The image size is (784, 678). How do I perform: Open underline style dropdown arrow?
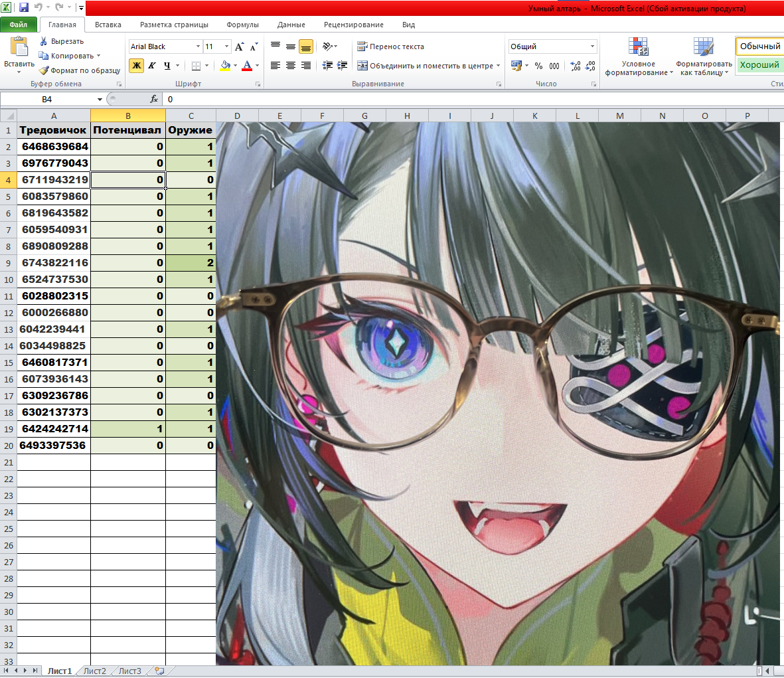point(177,66)
